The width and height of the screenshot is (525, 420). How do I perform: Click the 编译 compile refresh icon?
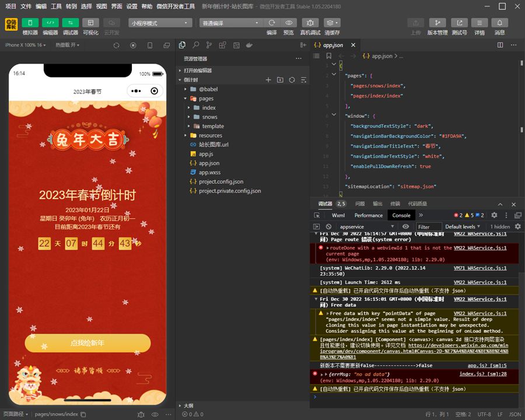coord(272,23)
